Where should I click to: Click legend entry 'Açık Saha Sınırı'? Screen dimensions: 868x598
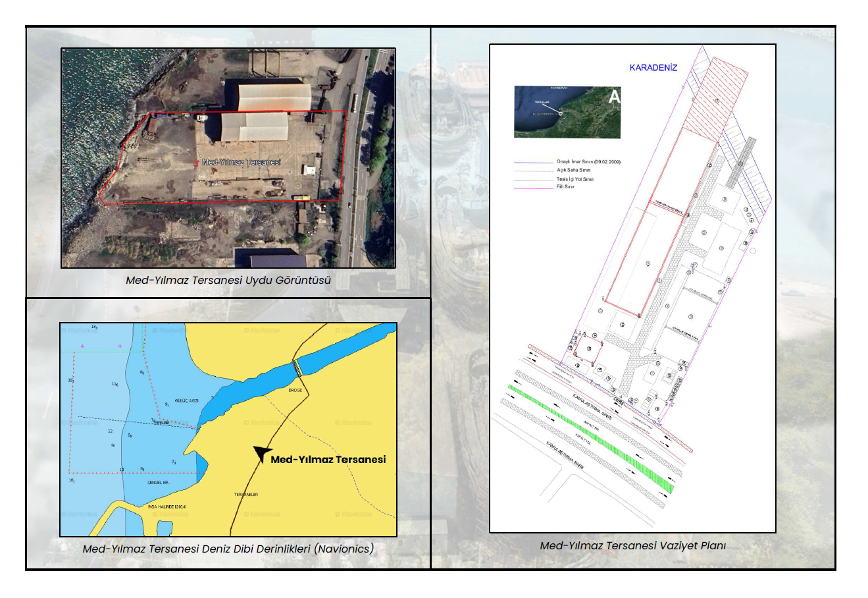pos(573,170)
